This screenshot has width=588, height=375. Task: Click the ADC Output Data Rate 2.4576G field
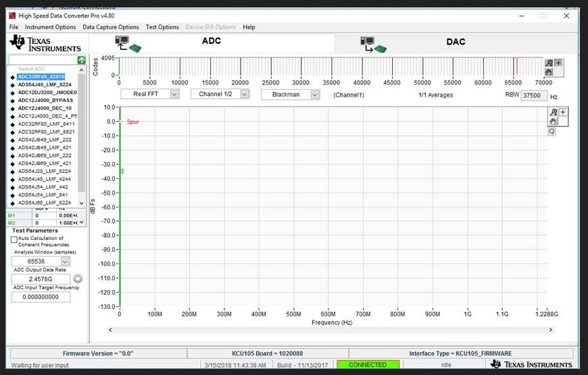point(41,279)
